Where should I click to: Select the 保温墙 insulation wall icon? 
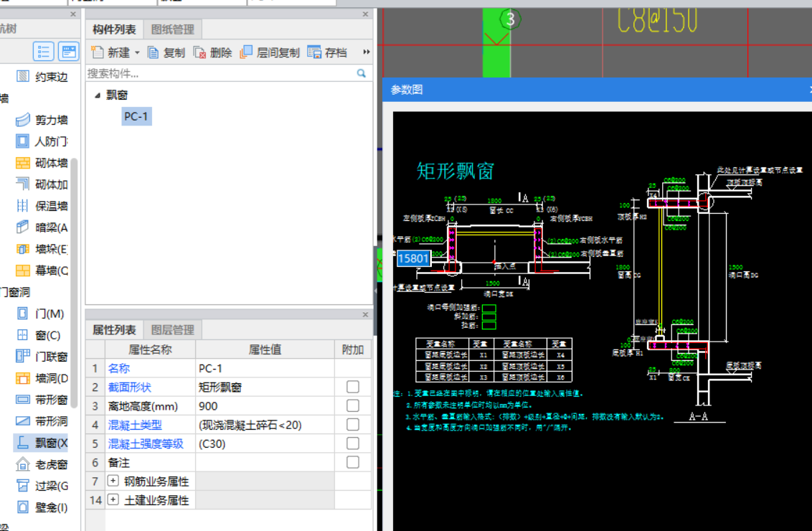[22, 206]
